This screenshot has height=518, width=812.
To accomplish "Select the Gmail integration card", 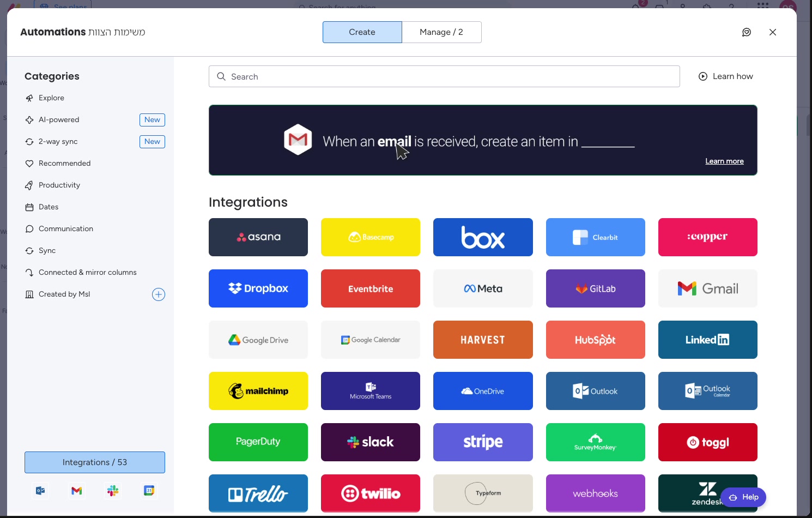I will tap(708, 288).
